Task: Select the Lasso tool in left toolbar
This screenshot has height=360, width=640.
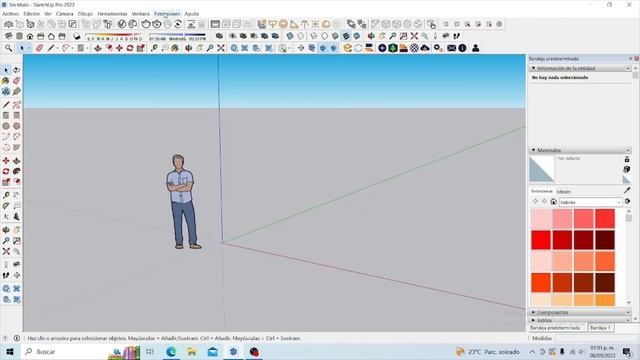Action: tap(16, 70)
